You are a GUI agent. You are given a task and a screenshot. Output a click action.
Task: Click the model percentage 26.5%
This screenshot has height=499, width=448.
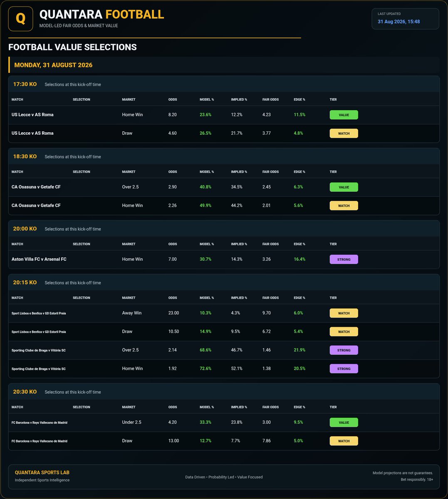[205, 133]
